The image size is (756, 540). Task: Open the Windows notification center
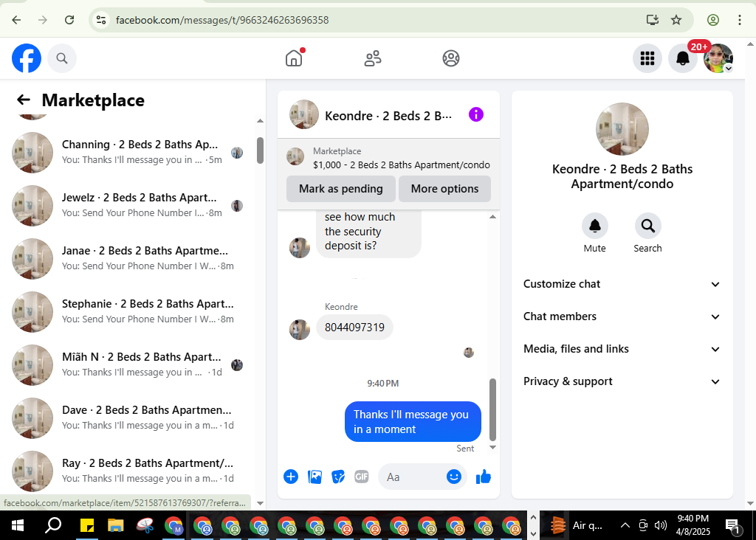(733, 525)
